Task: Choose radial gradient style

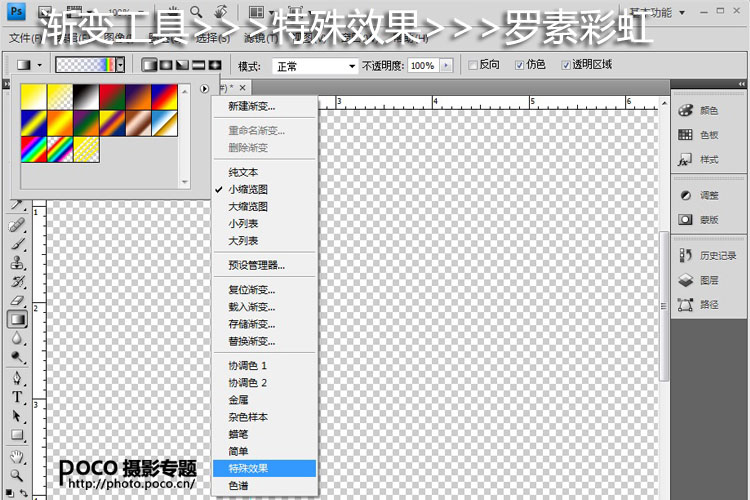Action: tap(166, 65)
